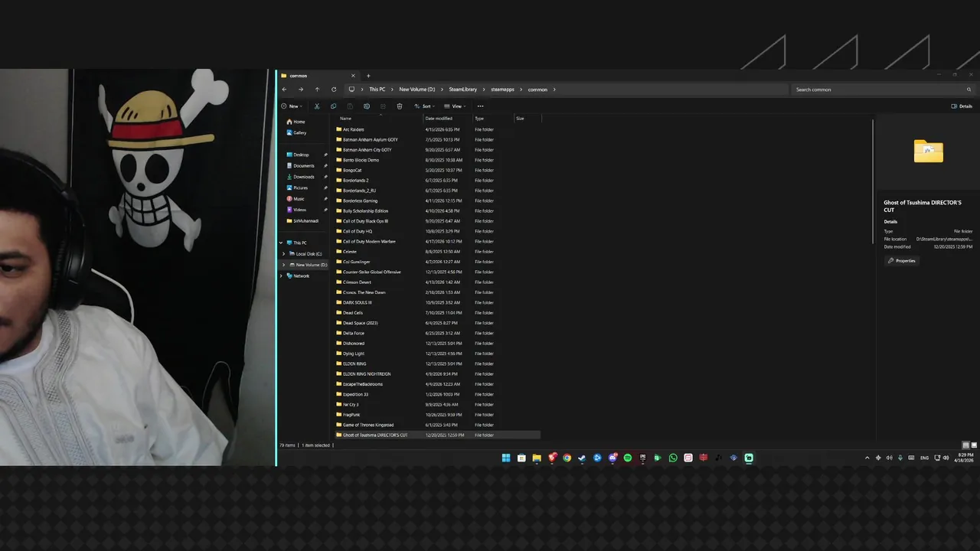The image size is (980, 551).
Task: Switch to details list view in status bar
Action: [965, 445]
